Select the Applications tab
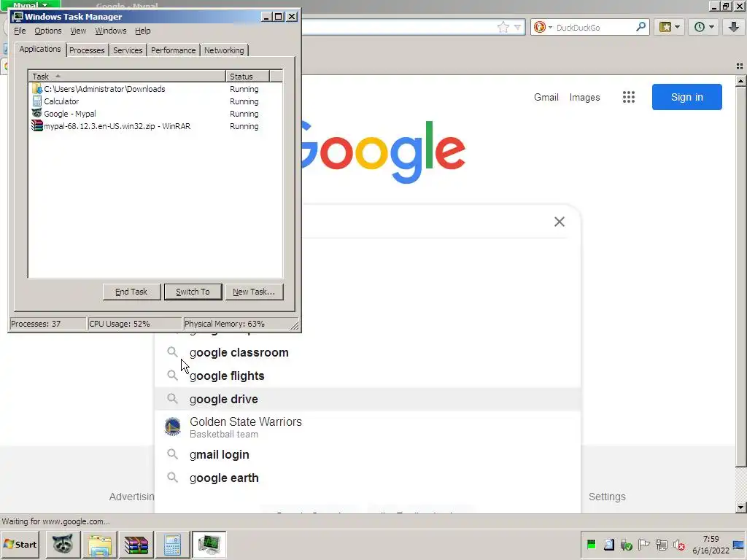747x560 pixels. [40, 49]
